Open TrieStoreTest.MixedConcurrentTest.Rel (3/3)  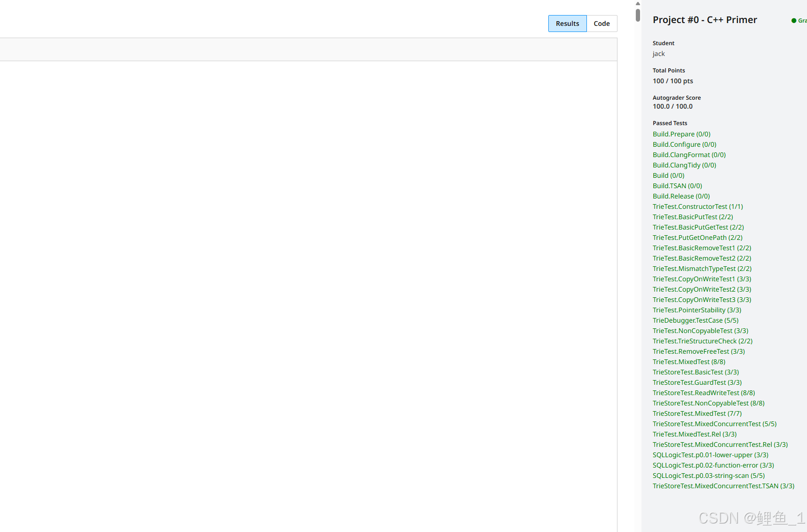coord(720,445)
